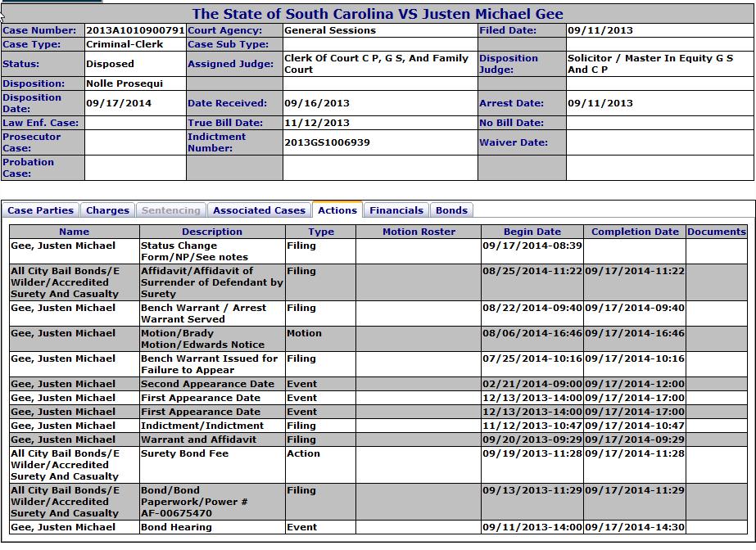The width and height of the screenshot is (756, 550).
Task: Click the Name column header
Action: (x=75, y=232)
